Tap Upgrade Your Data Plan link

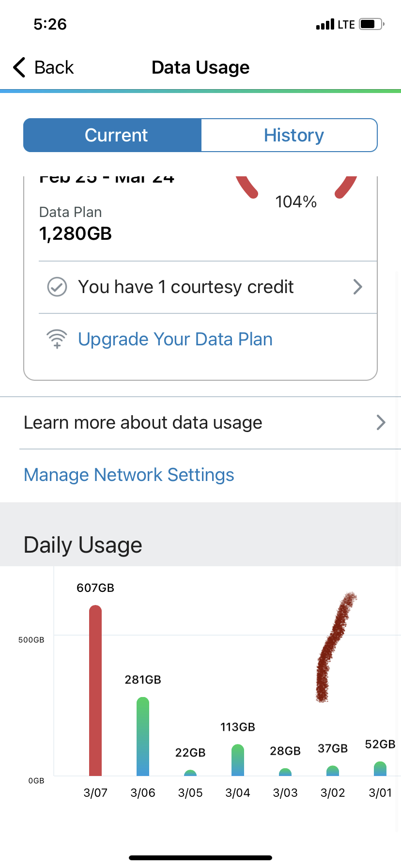click(175, 339)
